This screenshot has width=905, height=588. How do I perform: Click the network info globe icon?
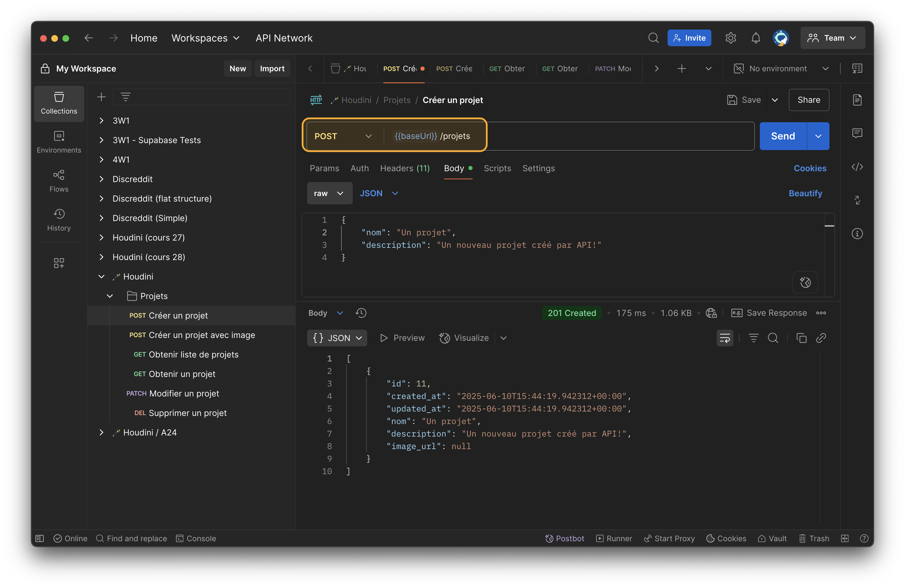[x=711, y=313]
